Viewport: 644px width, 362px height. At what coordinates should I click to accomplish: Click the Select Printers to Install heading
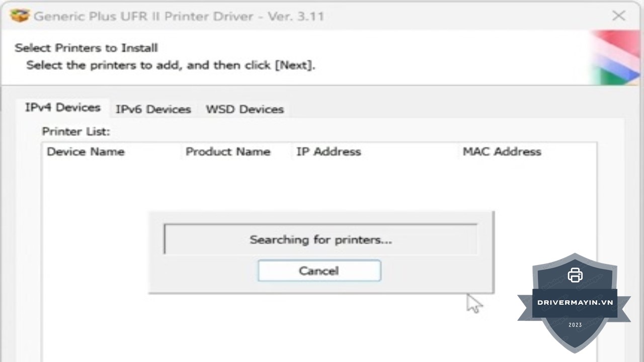tap(86, 48)
